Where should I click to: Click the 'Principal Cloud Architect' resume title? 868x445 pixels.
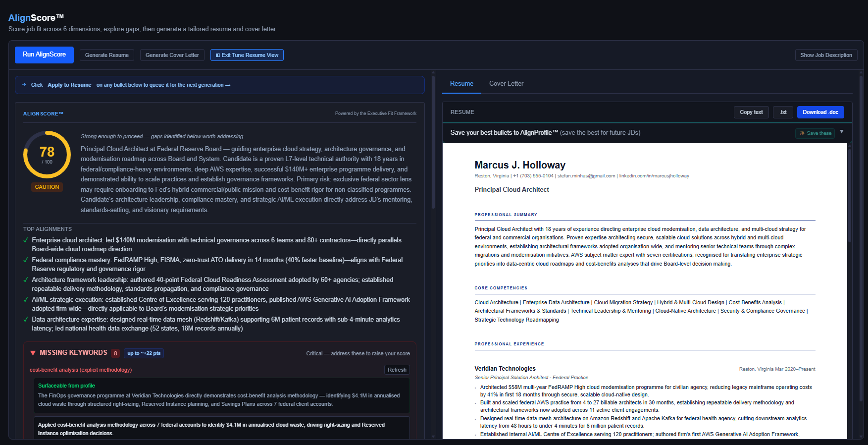click(511, 189)
